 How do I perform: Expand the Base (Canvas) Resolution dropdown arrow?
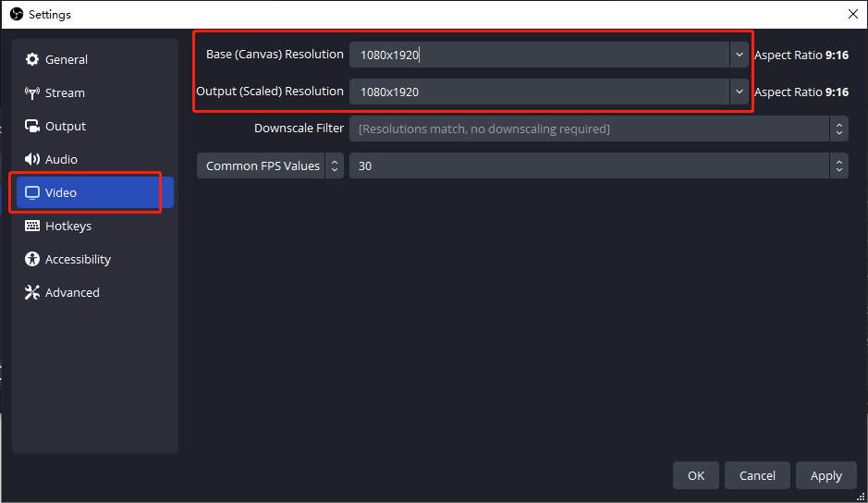pos(739,55)
